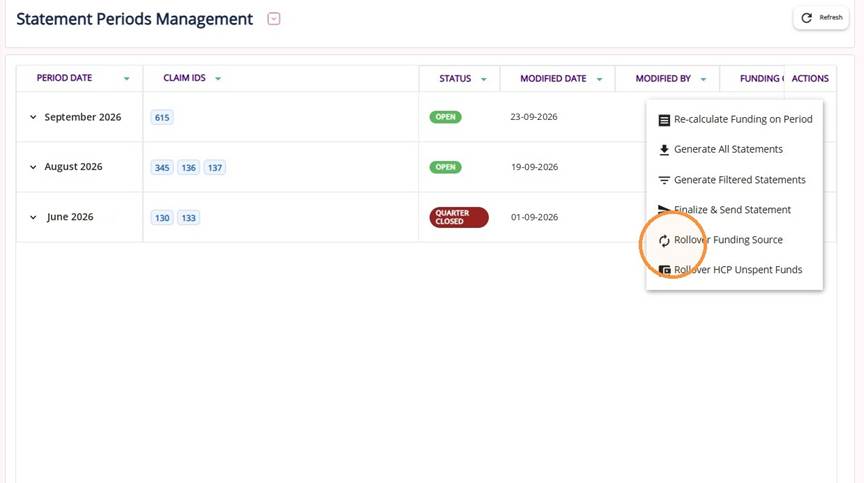The image size is (864, 483).
Task: Click the download icon for Generate All Statements
Action: tap(664, 150)
